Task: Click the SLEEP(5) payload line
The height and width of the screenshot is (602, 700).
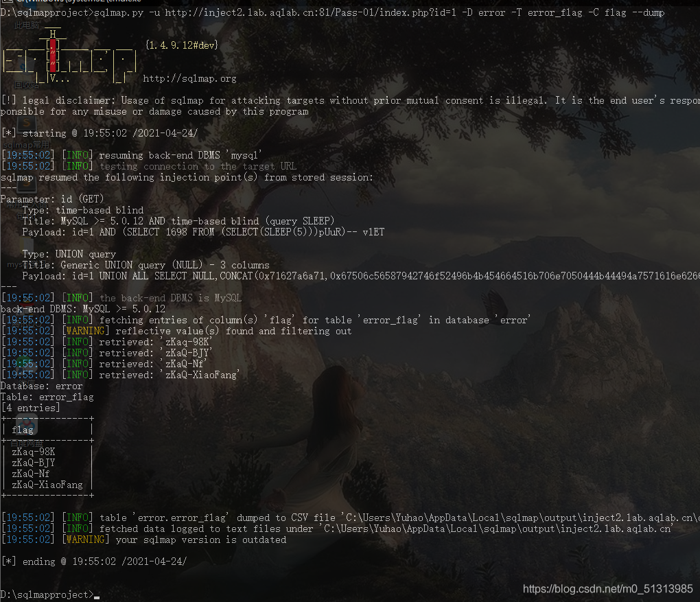Action: [x=203, y=232]
